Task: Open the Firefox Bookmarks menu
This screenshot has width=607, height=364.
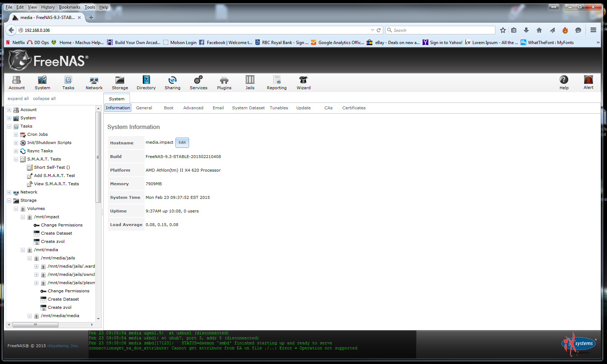Action: (x=70, y=7)
